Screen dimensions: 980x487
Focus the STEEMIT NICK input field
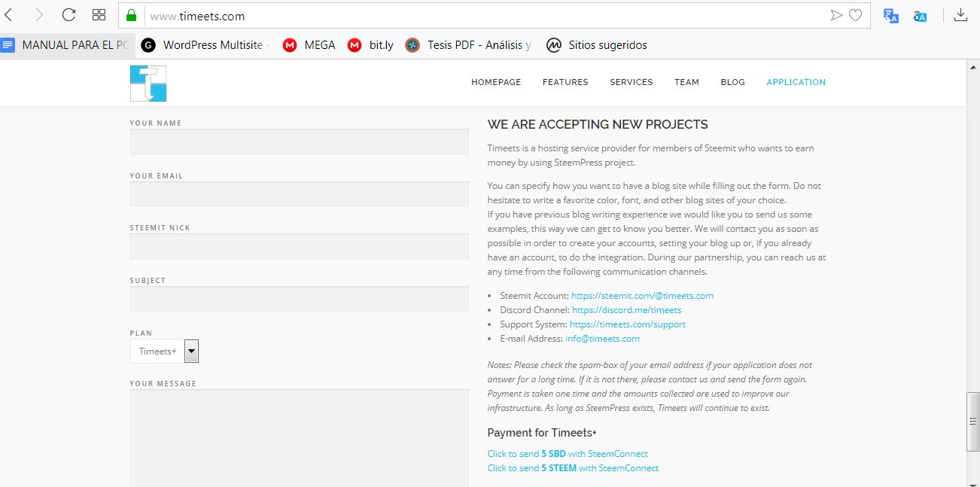(300, 246)
